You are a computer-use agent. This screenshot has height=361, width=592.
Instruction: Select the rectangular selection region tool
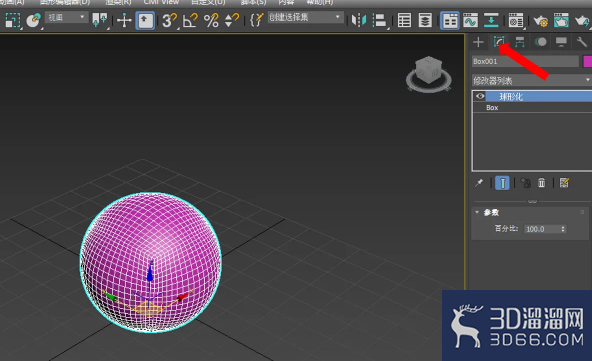point(12,20)
